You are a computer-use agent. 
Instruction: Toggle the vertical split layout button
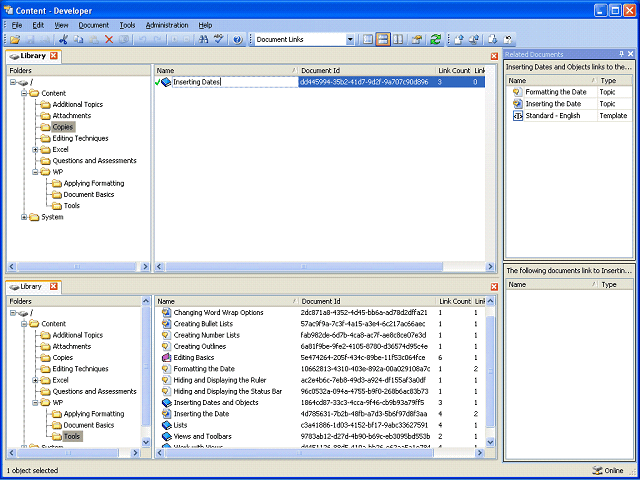398,40
